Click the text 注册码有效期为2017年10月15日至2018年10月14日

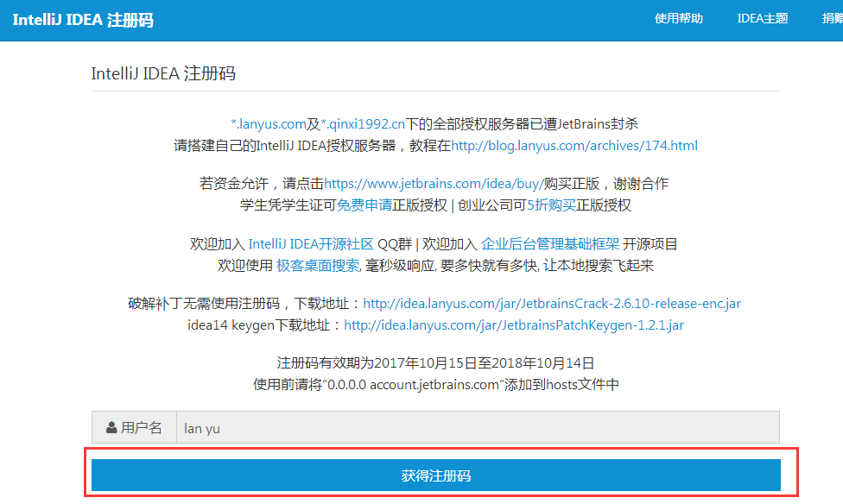pos(435,363)
